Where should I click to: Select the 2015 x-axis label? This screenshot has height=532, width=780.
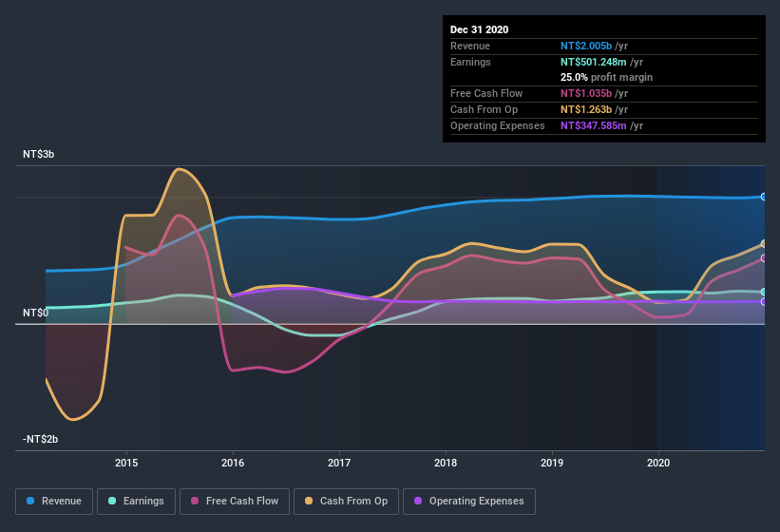point(126,463)
